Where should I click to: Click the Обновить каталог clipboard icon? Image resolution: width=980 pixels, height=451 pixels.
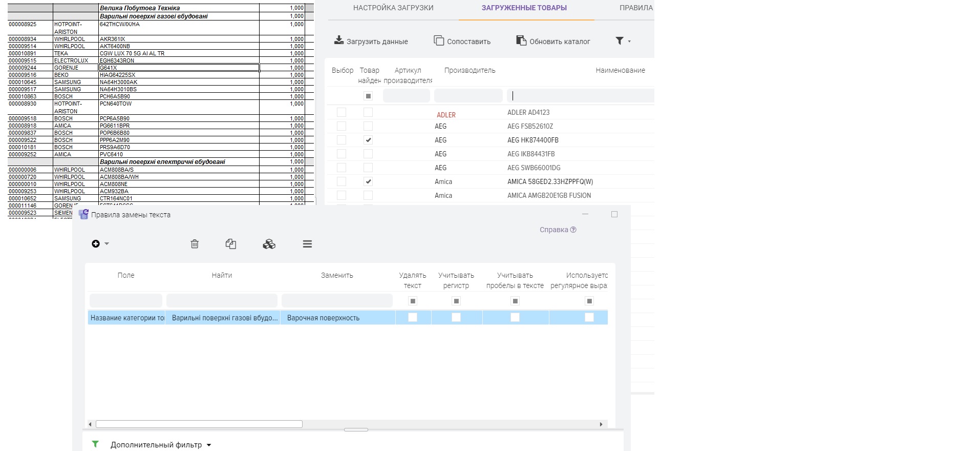521,40
